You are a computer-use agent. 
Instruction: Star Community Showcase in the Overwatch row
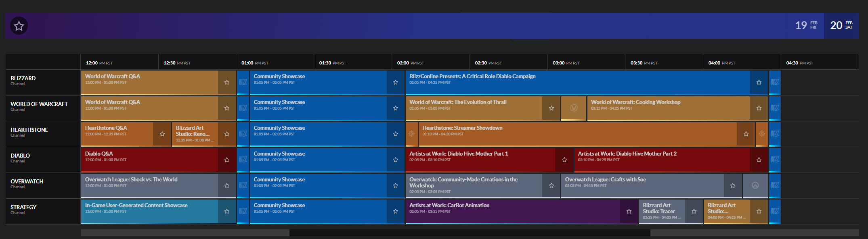pyautogui.click(x=396, y=185)
